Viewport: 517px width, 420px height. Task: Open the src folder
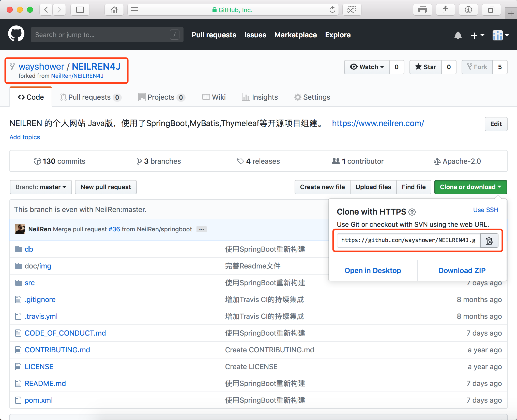[30, 283]
